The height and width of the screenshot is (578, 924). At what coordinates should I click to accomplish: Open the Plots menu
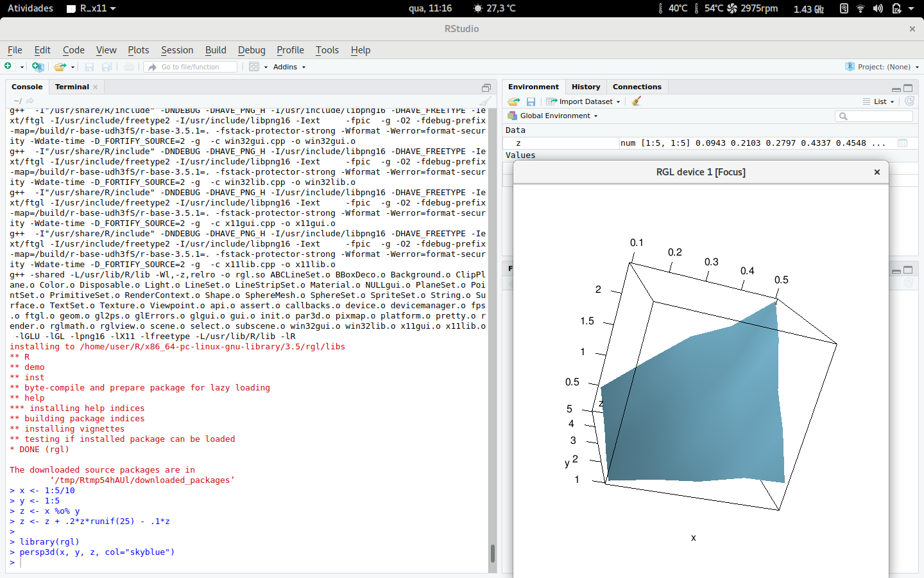point(138,50)
